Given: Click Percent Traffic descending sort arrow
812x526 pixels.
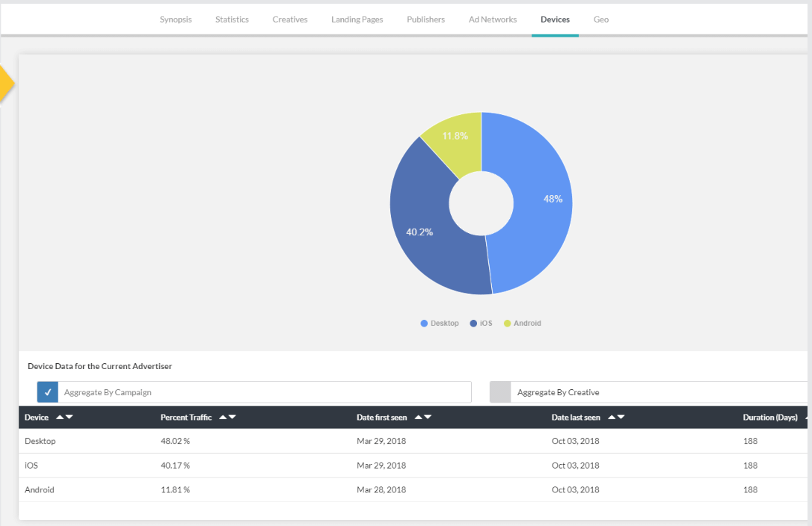Looking at the screenshot, I should (232, 417).
